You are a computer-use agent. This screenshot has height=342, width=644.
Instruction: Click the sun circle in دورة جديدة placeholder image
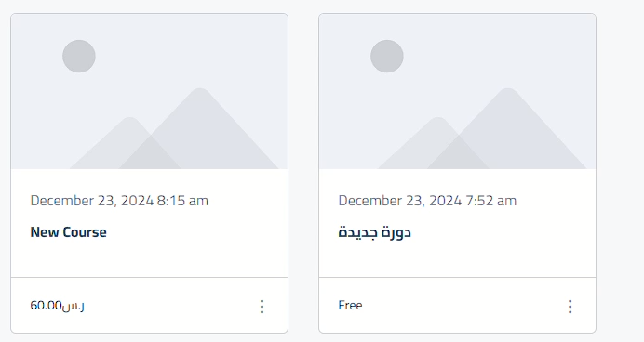[x=387, y=56]
